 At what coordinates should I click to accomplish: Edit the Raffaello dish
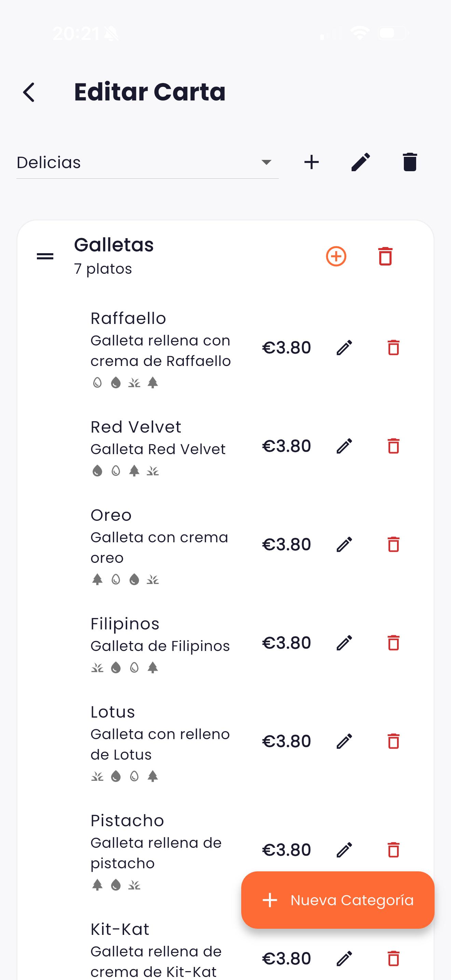click(344, 348)
